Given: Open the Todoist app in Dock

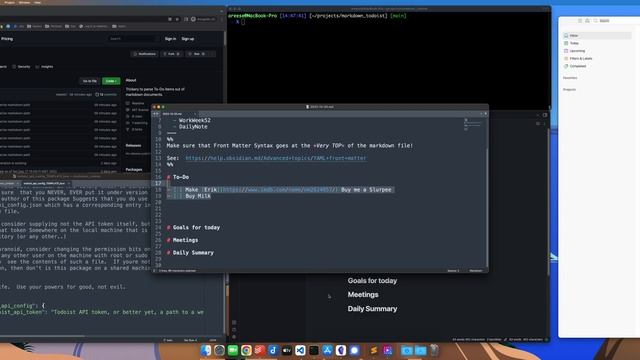Looking at the screenshot, I should [x=260, y=350].
